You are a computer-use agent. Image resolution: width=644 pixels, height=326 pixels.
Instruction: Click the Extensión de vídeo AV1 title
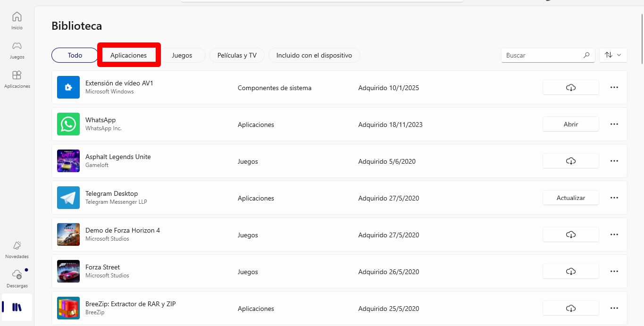(x=119, y=83)
